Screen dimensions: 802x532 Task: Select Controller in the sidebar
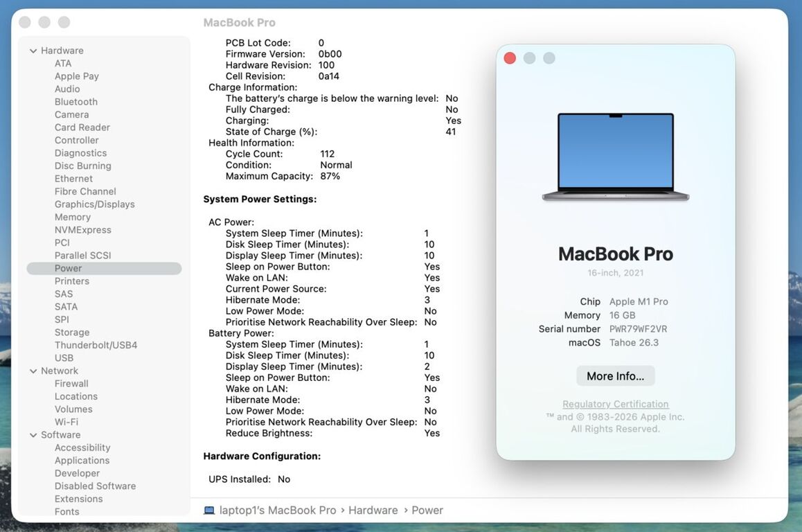tap(77, 140)
